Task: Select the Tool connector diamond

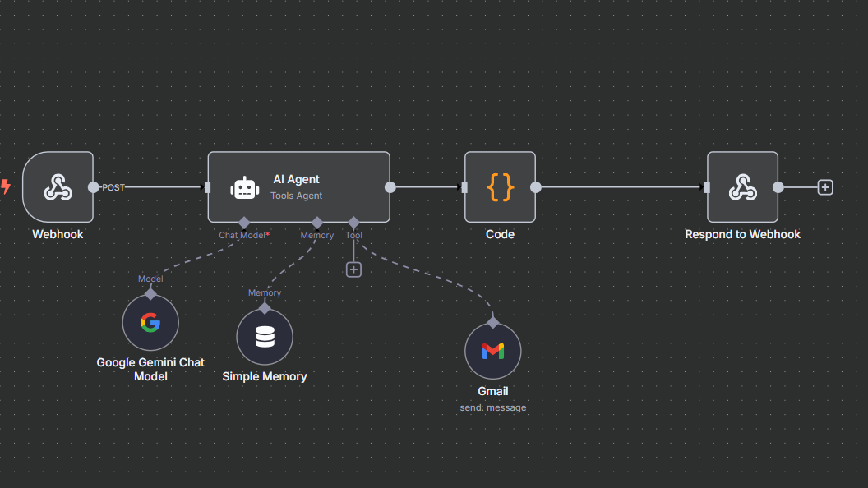Action: (x=353, y=222)
